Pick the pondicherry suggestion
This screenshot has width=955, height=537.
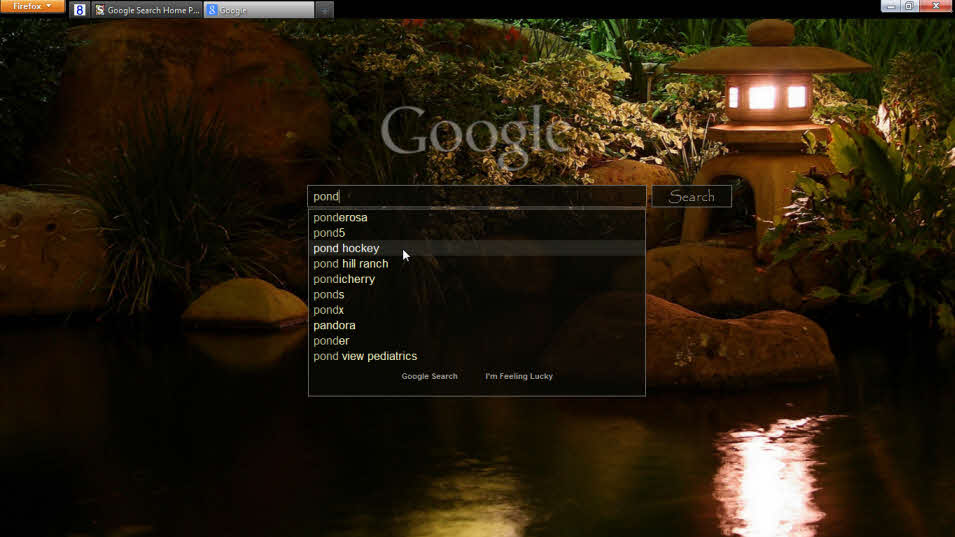[x=476, y=279]
